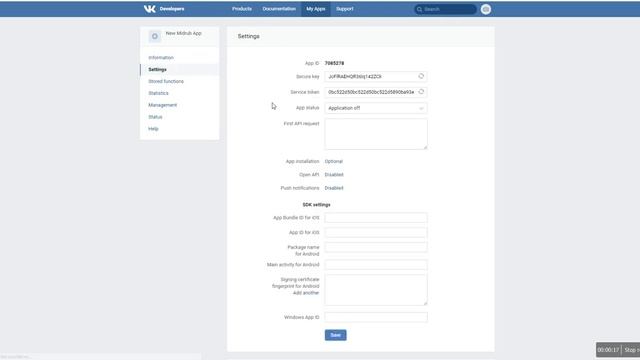This screenshot has height=360, width=640.
Task: Click the Secure key field
Action: tap(376, 76)
